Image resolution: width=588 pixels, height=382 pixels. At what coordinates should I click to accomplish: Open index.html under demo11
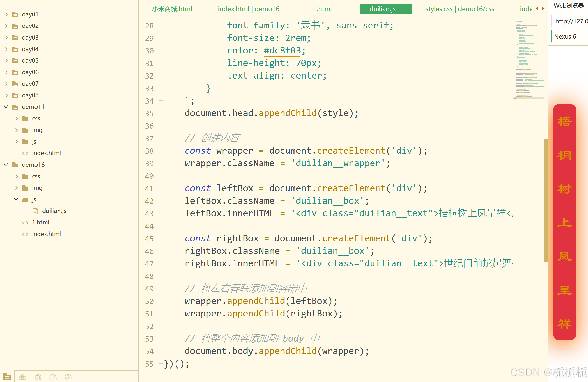point(46,153)
